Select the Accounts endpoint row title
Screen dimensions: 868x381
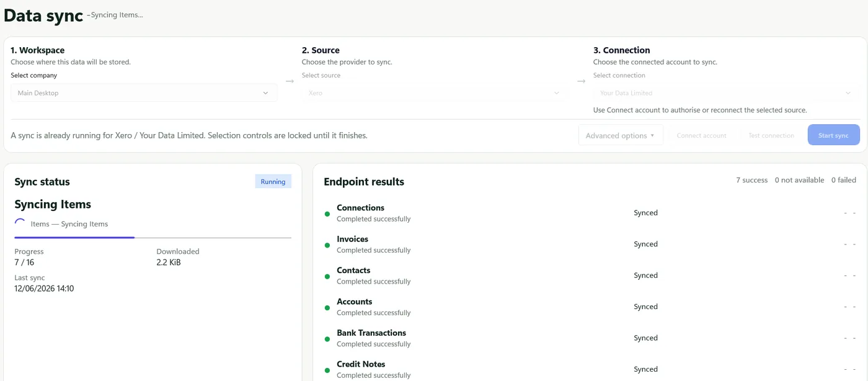354,302
